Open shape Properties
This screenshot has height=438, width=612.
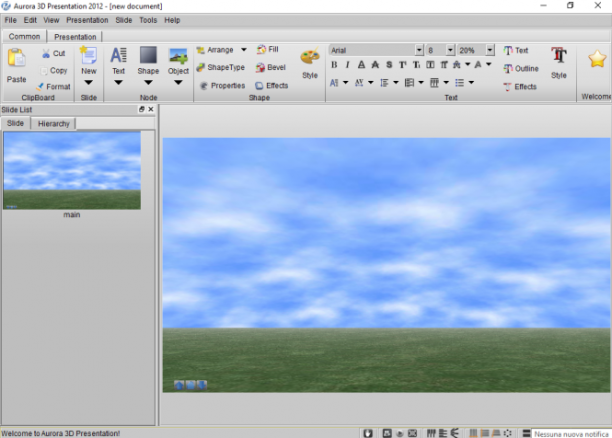[222, 85]
